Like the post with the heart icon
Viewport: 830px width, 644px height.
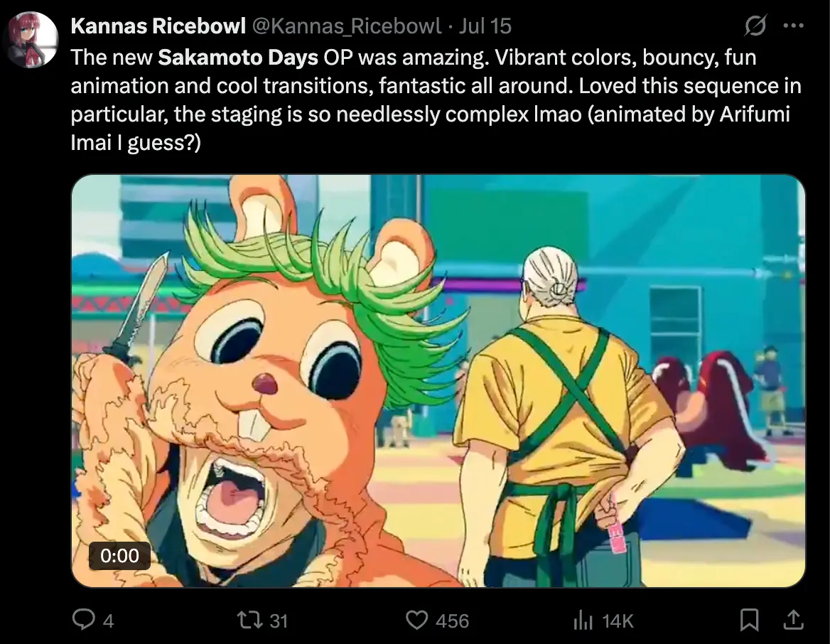[x=416, y=620]
